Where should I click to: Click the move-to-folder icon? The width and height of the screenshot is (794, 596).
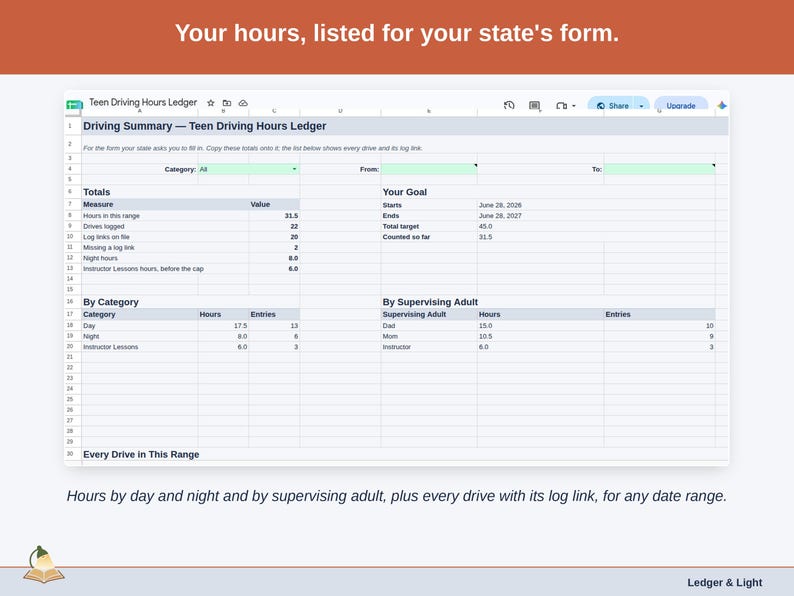click(227, 103)
